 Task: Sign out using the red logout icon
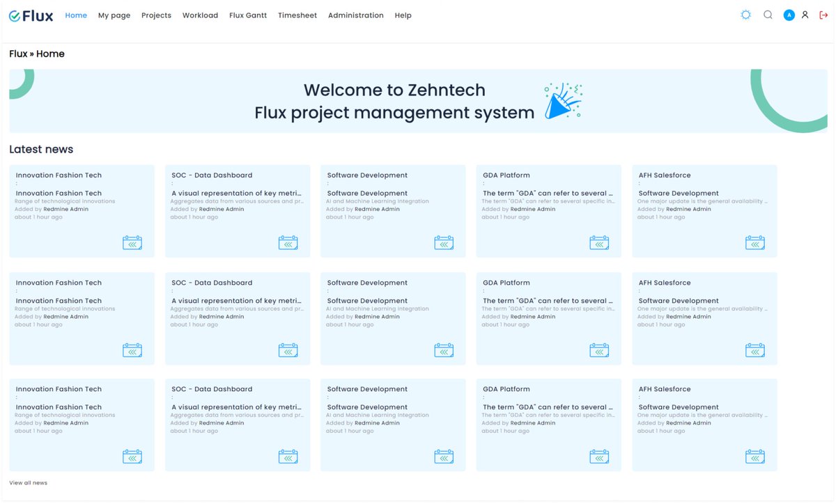[x=824, y=15]
